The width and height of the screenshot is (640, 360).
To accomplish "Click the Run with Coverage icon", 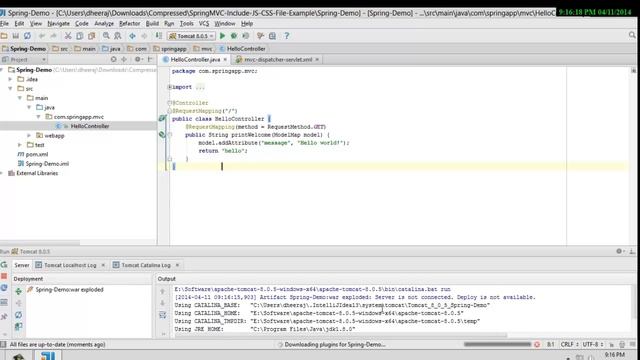I will (246, 36).
